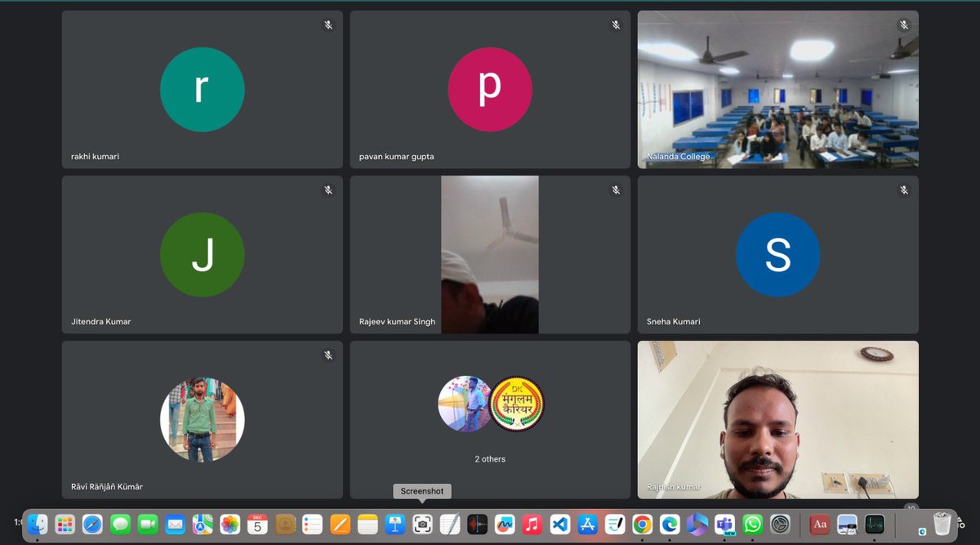Open Preview app in the Dock
The height and width of the screenshot is (545, 980).
(x=847, y=524)
